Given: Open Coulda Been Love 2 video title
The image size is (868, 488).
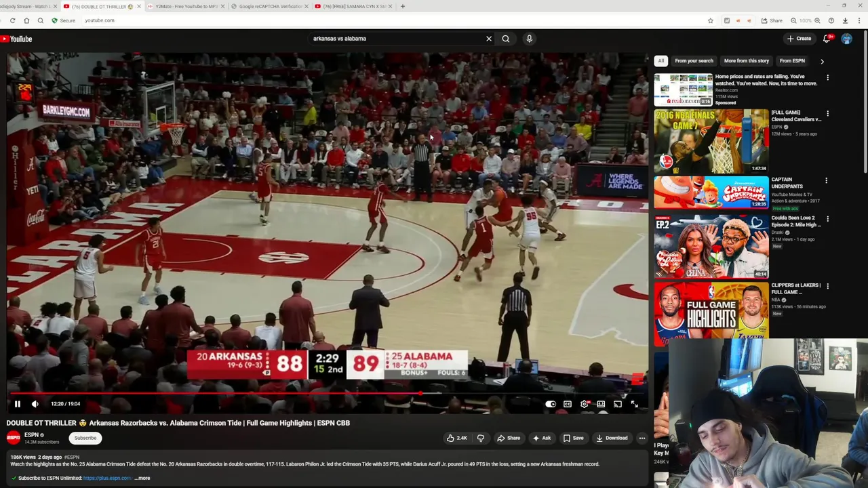Looking at the screenshot, I should (795, 221).
